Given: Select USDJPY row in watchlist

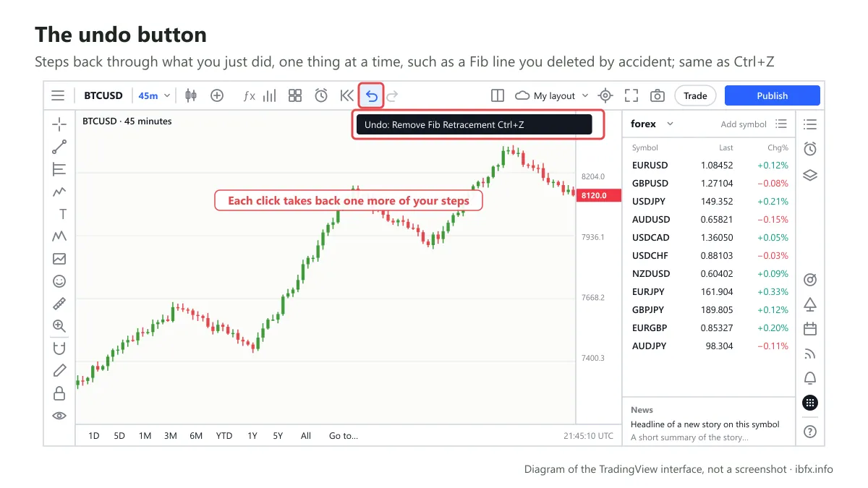Looking at the screenshot, I should click(x=710, y=201).
